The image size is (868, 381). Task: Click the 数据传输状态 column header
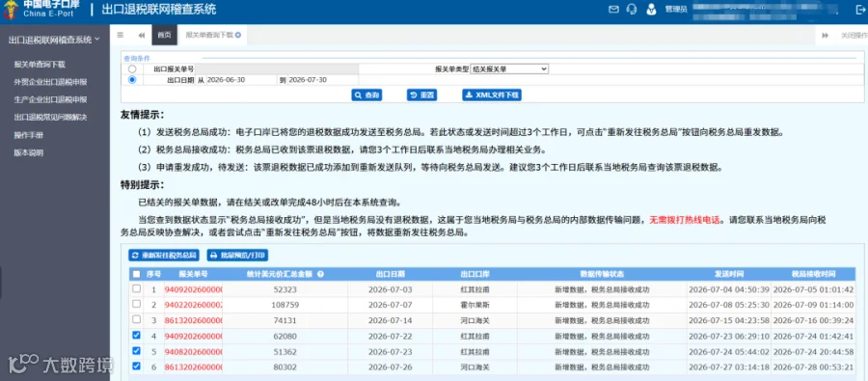point(602,274)
